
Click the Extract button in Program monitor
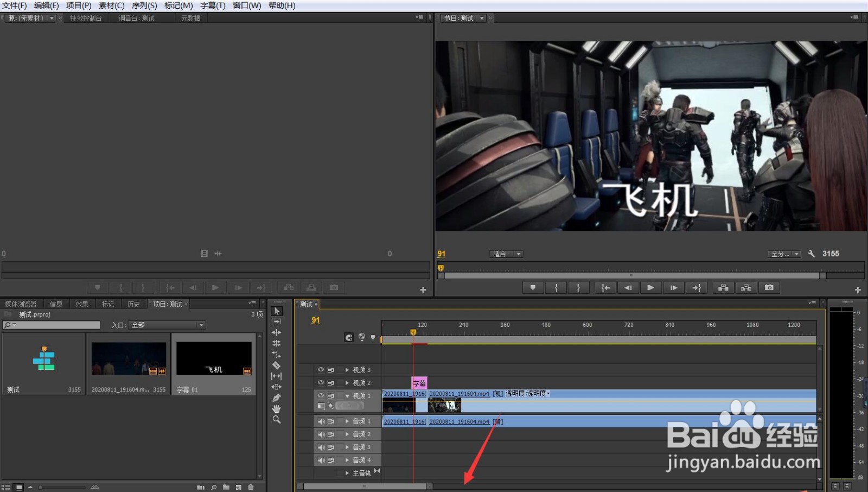tap(746, 288)
